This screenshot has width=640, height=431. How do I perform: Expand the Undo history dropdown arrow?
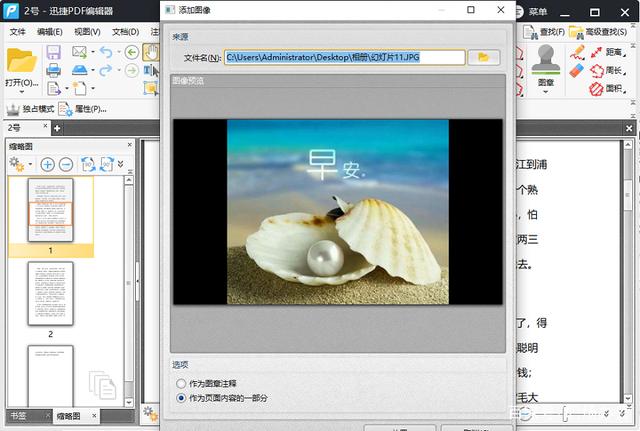(x=119, y=52)
